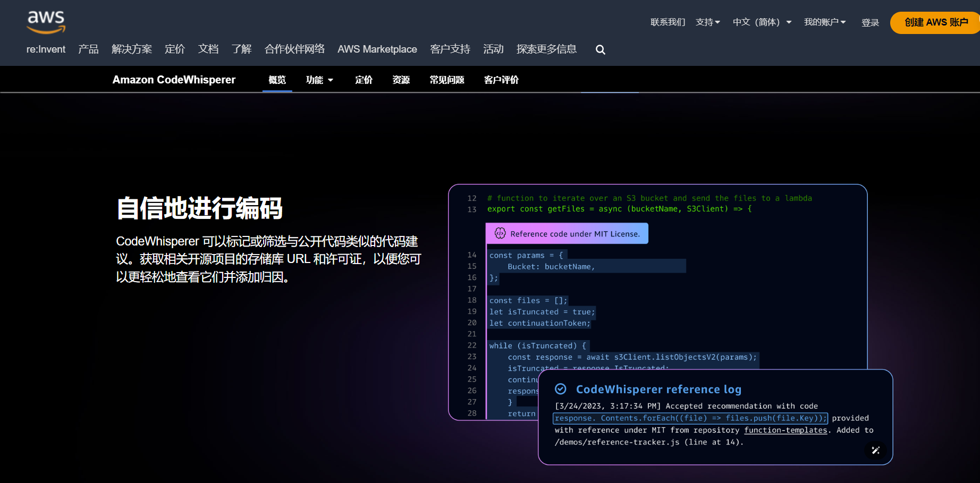980x483 pixels.
Task: Open the 客户支持 menu
Action: click(450, 49)
